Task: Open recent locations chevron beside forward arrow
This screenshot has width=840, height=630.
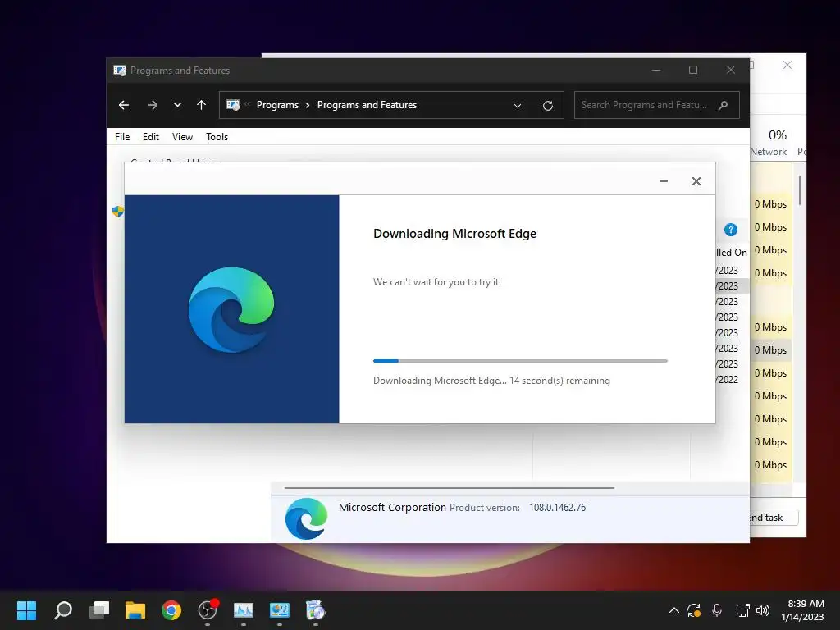Action: click(177, 105)
